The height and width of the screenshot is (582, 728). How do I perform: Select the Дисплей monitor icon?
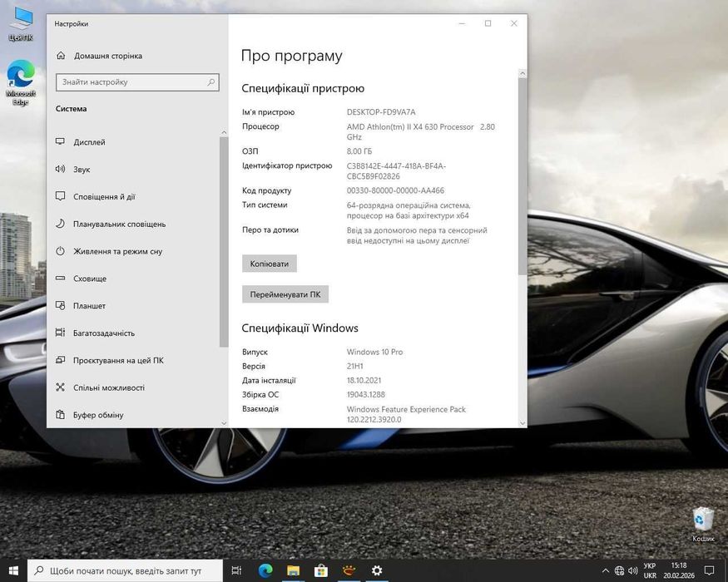pyautogui.click(x=61, y=141)
